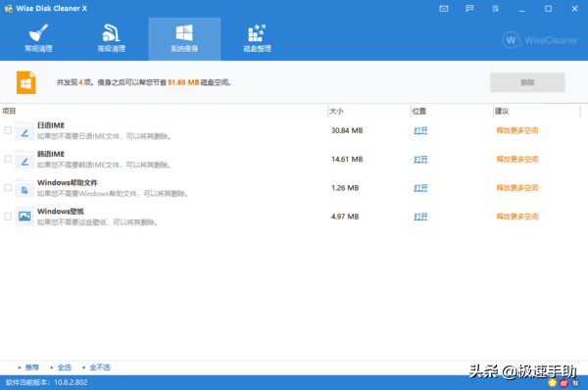Image resolution: width=588 pixels, height=390 pixels.
Task: Open the location of 韩语IME files
Action: (x=420, y=160)
